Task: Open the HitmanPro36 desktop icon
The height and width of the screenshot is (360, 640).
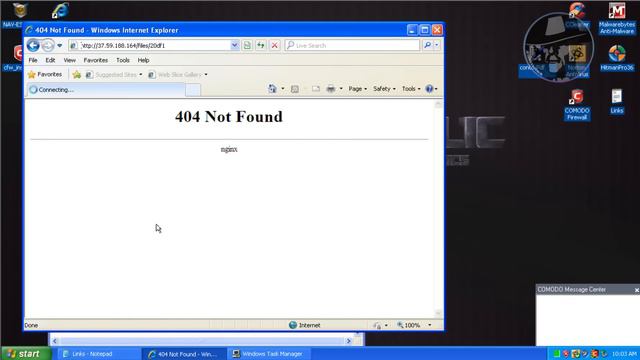Action: click(617, 58)
